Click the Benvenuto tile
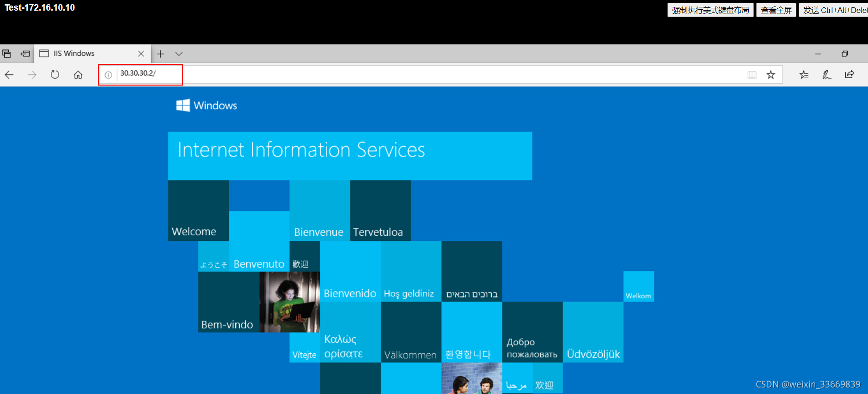 (x=259, y=241)
